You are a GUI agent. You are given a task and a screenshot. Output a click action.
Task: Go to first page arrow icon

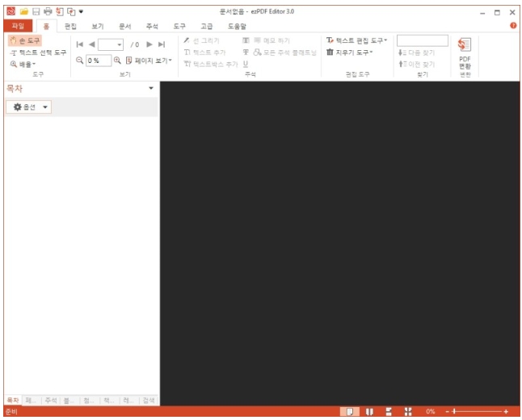79,44
